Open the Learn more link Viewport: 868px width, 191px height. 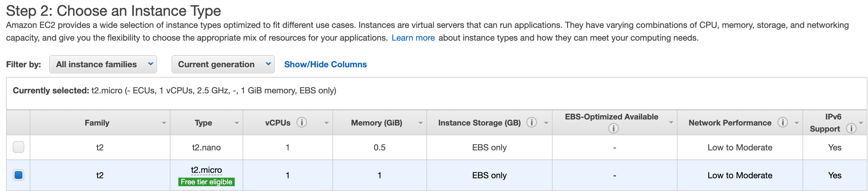(413, 38)
